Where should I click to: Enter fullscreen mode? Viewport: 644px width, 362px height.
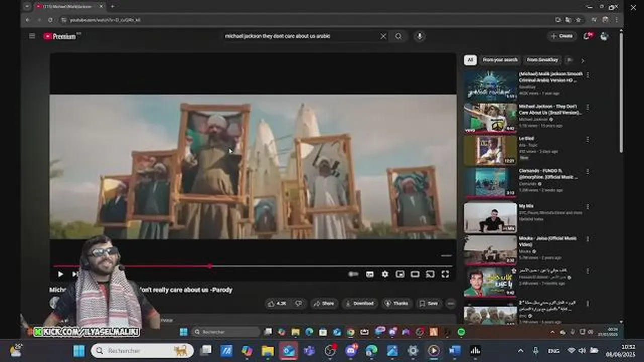[x=445, y=274]
